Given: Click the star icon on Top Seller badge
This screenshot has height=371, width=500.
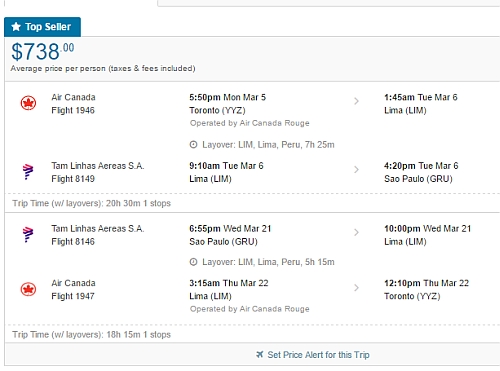Looking at the screenshot, I should click(16, 27).
